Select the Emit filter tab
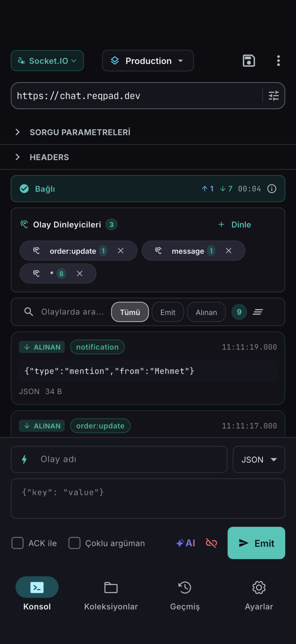296x644 pixels. pyautogui.click(x=168, y=312)
